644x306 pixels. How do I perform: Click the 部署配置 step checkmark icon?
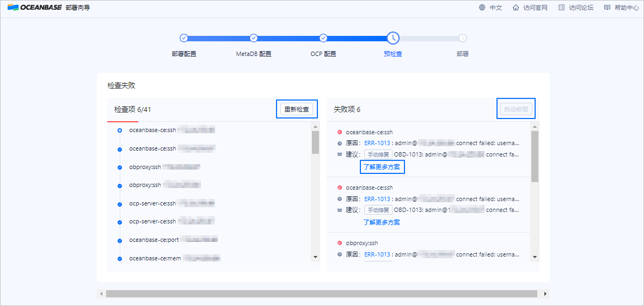184,38
